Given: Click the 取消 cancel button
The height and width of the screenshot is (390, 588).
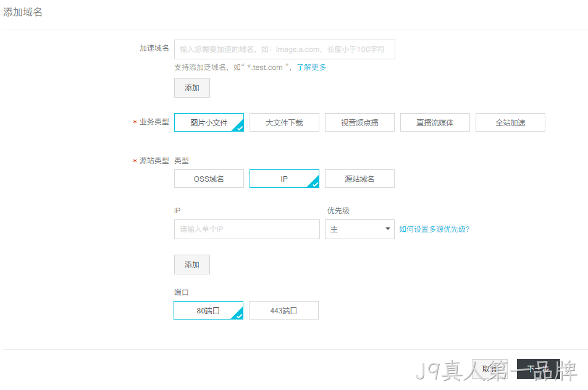Looking at the screenshot, I should 490,369.
